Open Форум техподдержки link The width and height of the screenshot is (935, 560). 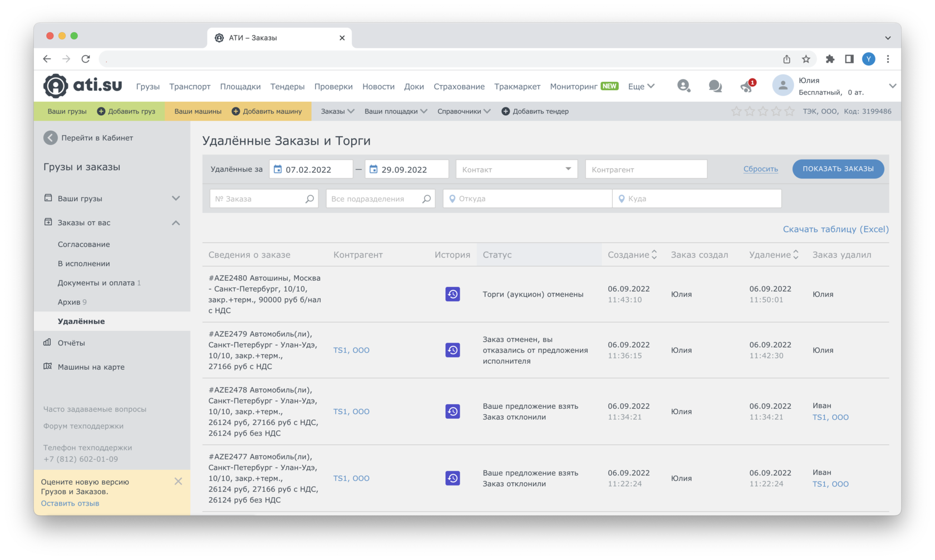[83, 426]
